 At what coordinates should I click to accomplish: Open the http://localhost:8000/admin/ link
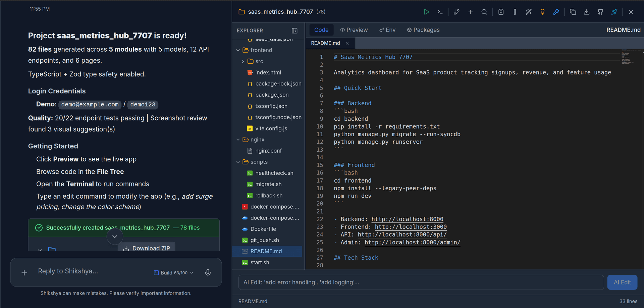[412, 242]
